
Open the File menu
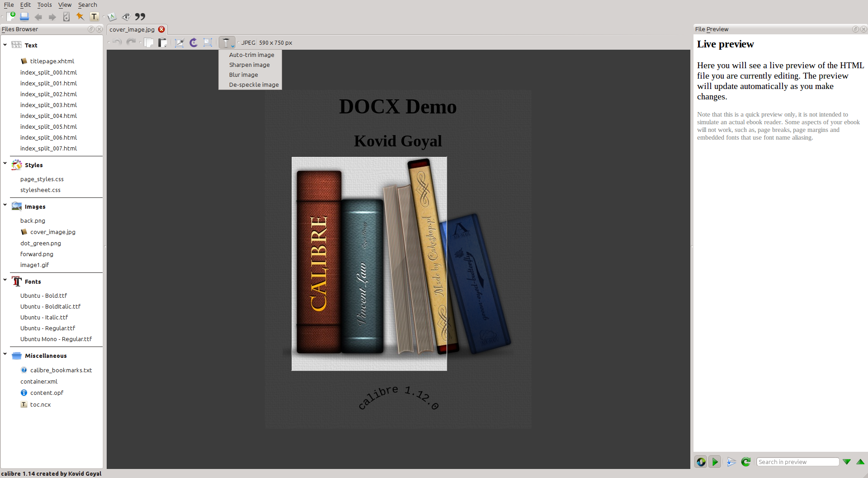[9, 5]
